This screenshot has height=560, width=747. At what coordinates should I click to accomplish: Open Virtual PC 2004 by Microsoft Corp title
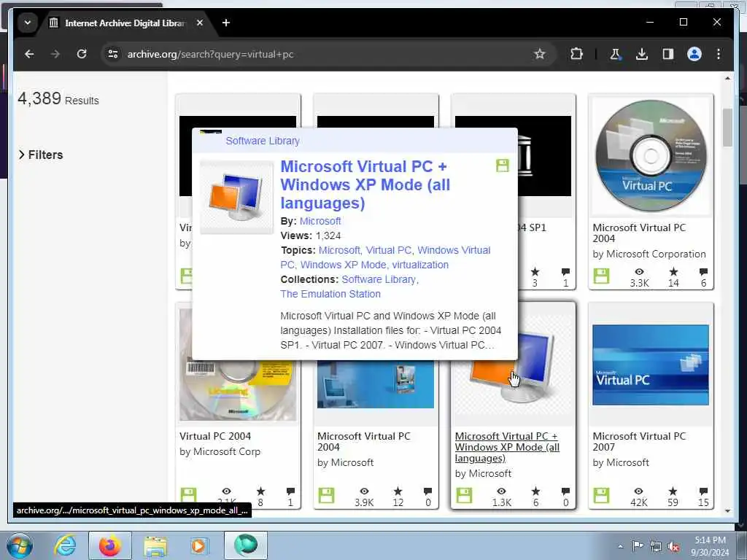pyautogui.click(x=215, y=436)
